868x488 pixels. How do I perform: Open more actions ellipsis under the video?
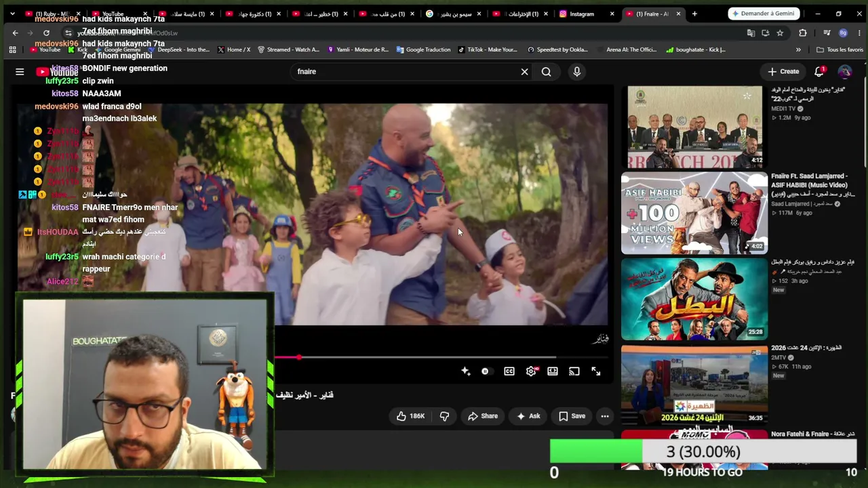coord(605,416)
